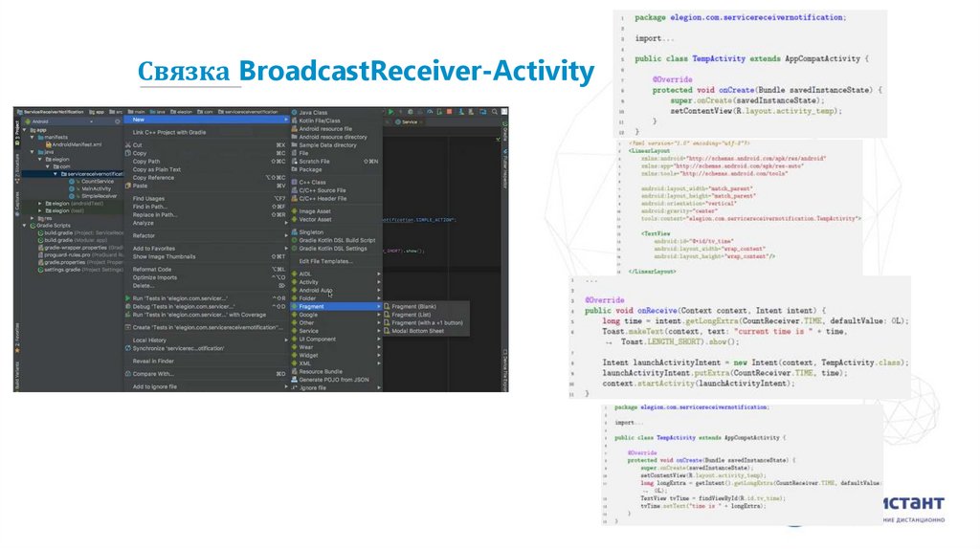This screenshot has width=980, height=549.
Task: Choose Modal Bottom Sheet option
Action: tap(417, 331)
